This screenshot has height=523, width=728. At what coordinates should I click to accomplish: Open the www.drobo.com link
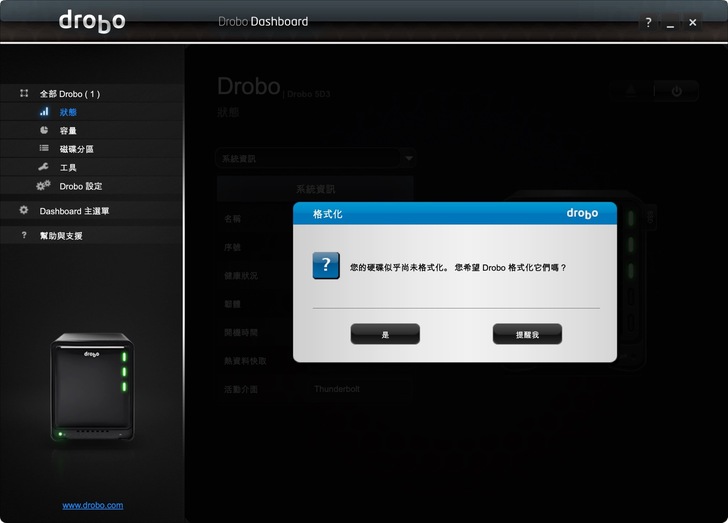coord(93,505)
